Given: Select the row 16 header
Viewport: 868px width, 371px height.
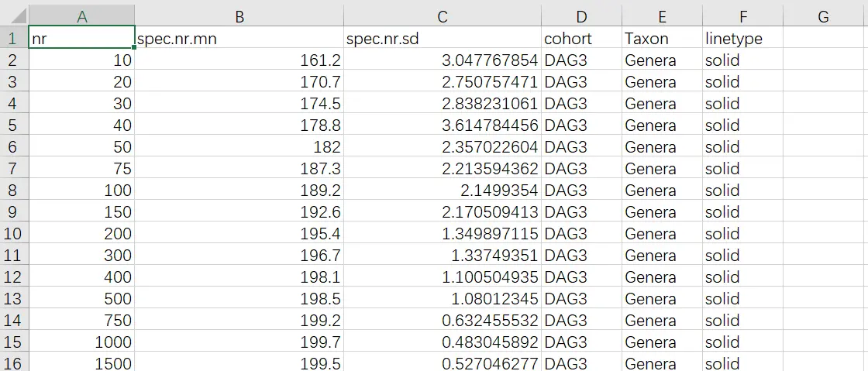Looking at the screenshot, I should click(x=13, y=362).
